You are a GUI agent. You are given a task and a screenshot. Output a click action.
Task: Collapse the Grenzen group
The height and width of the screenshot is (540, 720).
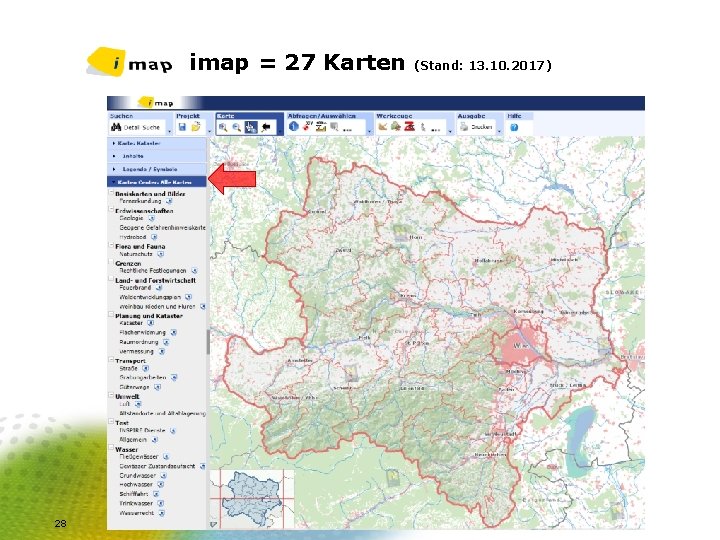(x=111, y=262)
